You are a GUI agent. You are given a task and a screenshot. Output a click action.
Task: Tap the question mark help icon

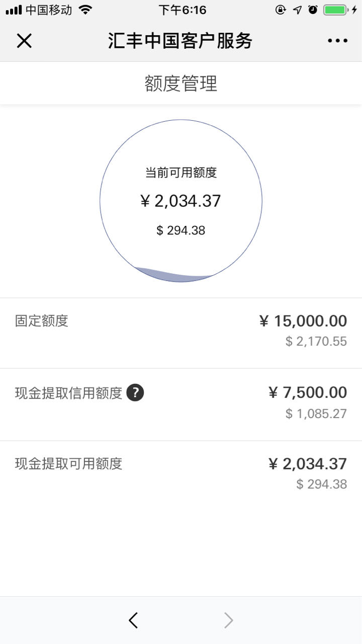(135, 392)
